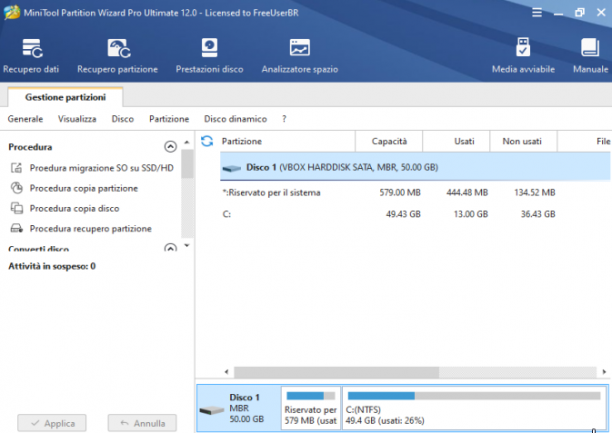612x433 pixels.
Task: Click the 13.00 GB used cell
Action: point(471,214)
